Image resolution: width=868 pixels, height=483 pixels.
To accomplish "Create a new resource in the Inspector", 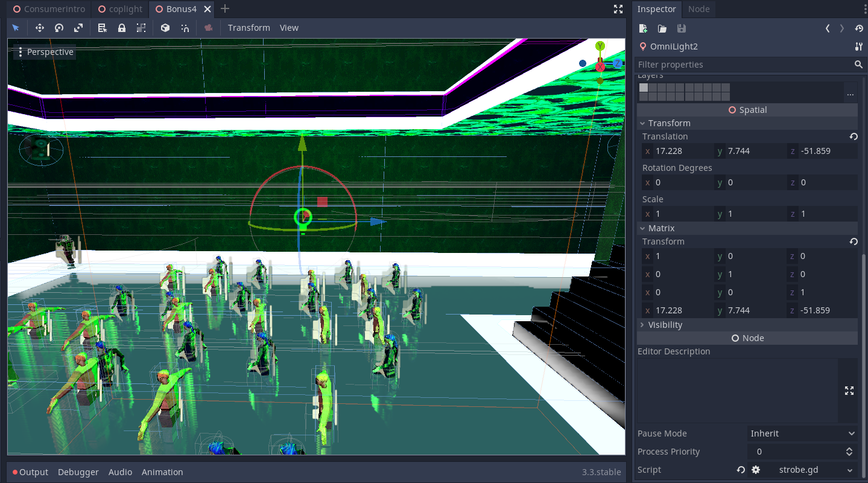I will 644,28.
